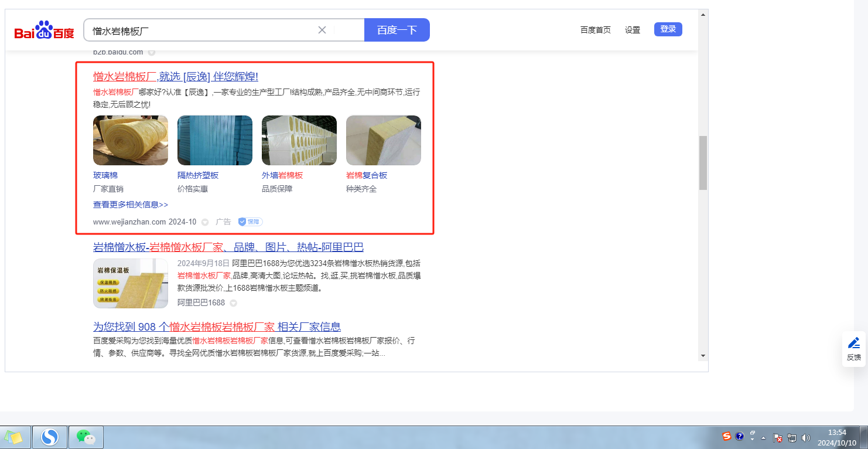
Task: Open the 隔热挤塑板 link
Action: point(198,175)
